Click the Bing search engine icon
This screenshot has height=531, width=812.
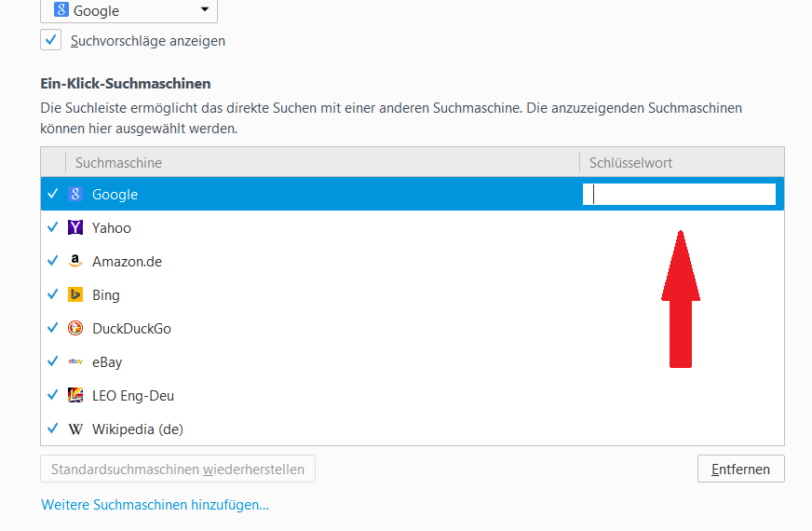tap(75, 295)
